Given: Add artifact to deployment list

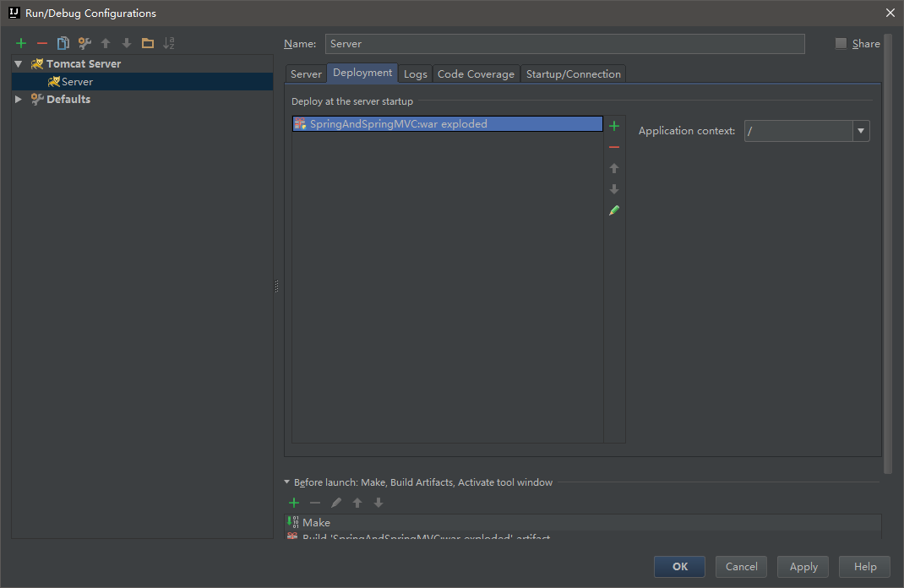Looking at the screenshot, I should point(614,126).
